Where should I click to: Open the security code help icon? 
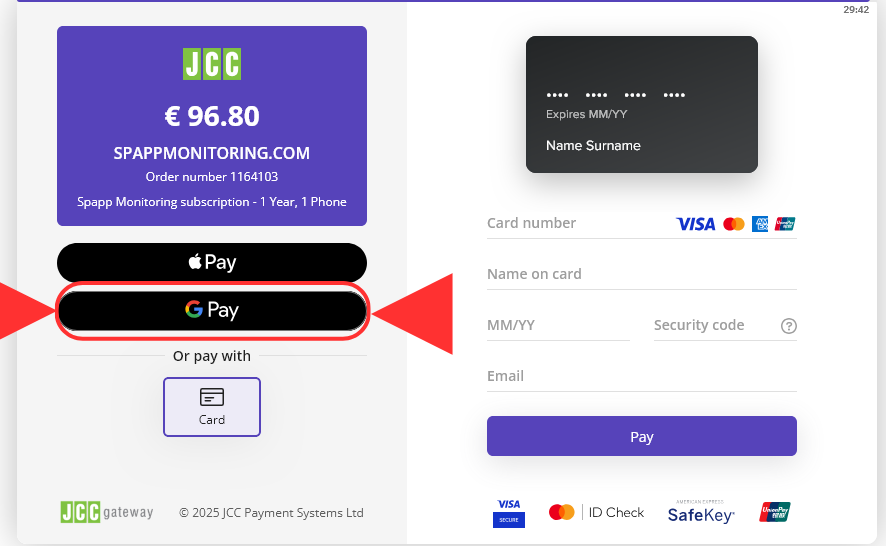coord(789,326)
